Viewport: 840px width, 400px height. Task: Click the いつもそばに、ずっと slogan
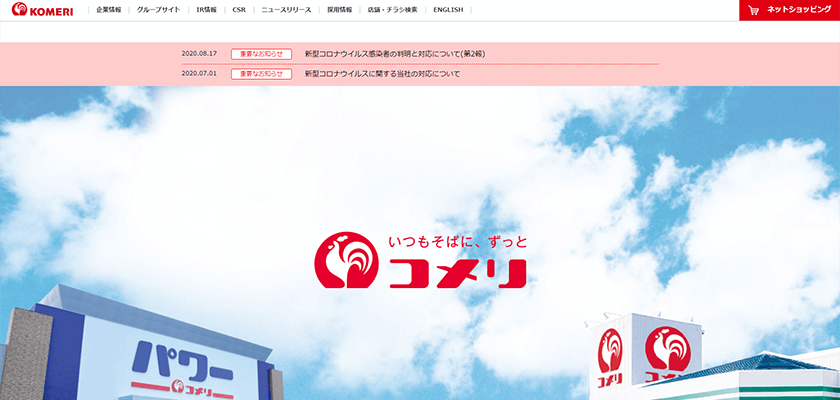point(458,242)
